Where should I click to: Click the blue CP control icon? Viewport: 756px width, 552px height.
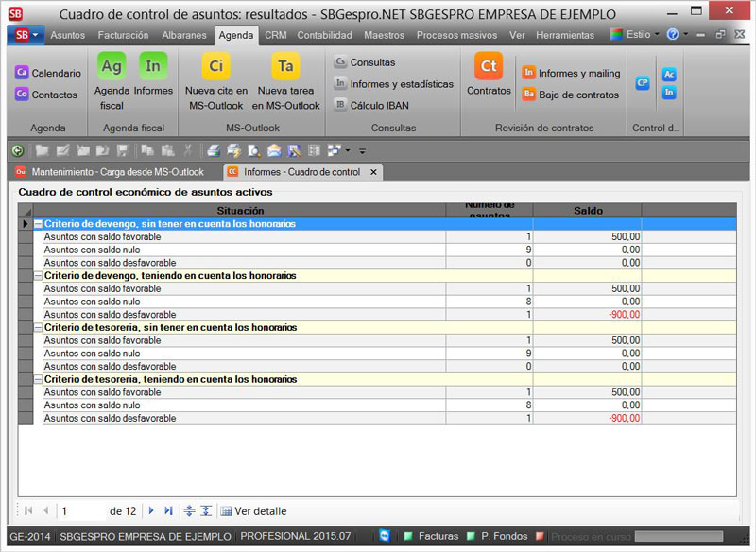point(643,83)
